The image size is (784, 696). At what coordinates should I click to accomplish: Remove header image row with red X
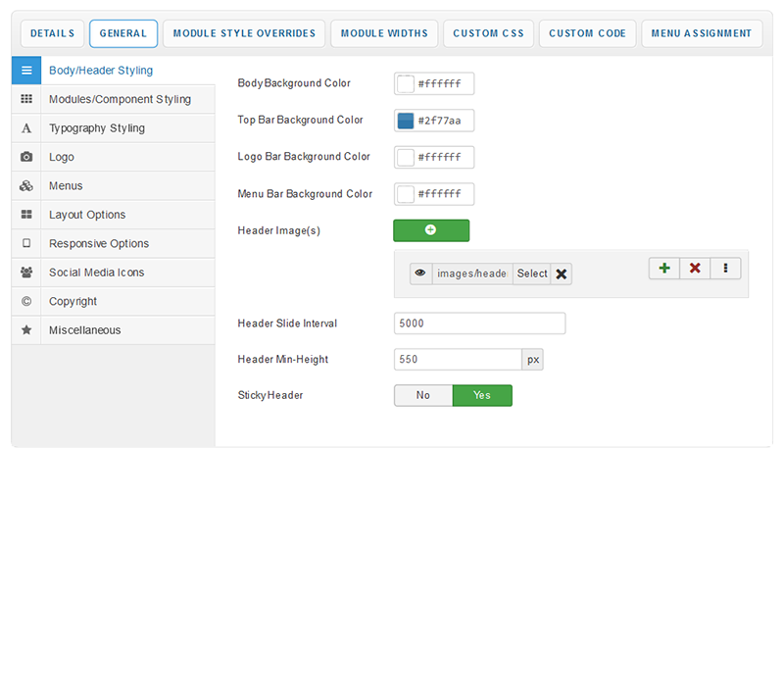pos(695,268)
